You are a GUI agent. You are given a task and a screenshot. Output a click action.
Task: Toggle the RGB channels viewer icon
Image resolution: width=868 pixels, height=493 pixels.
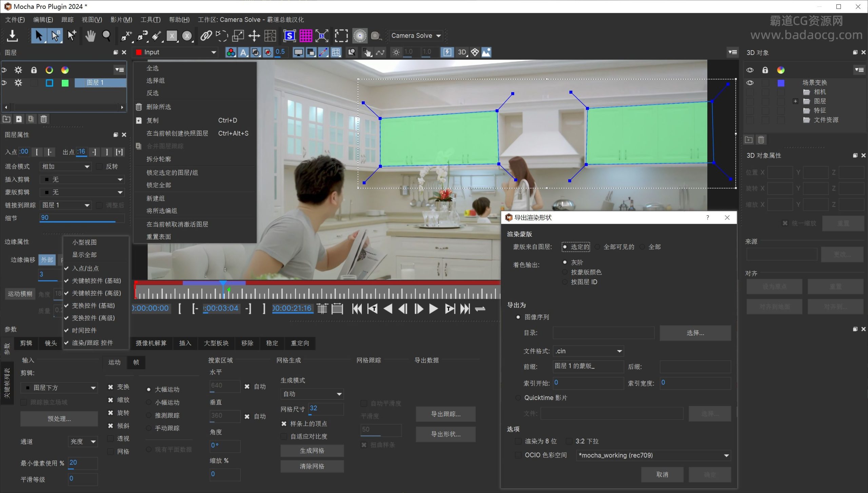click(x=231, y=52)
